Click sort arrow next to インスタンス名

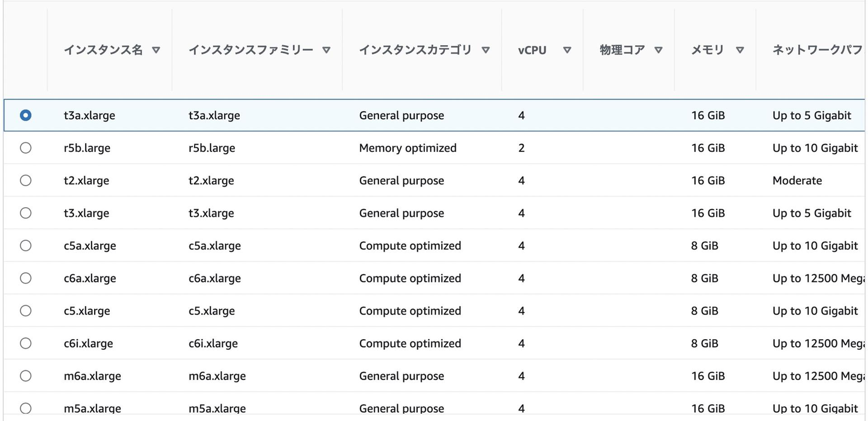coord(156,51)
